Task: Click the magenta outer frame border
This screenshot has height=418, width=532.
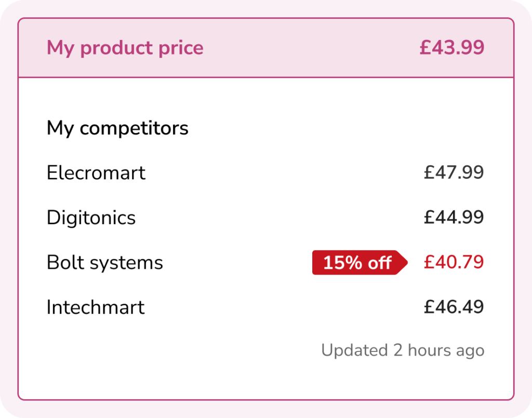Action: coord(266,9)
